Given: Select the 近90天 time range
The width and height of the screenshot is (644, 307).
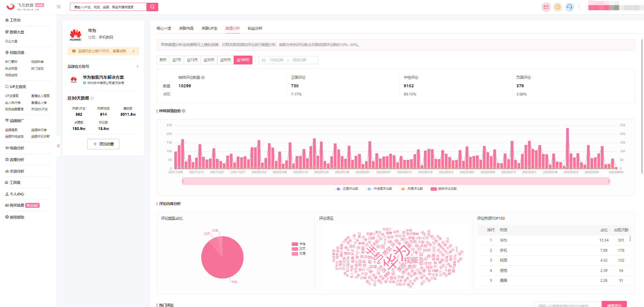Looking at the screenshot, I should [x=225, y=60].
